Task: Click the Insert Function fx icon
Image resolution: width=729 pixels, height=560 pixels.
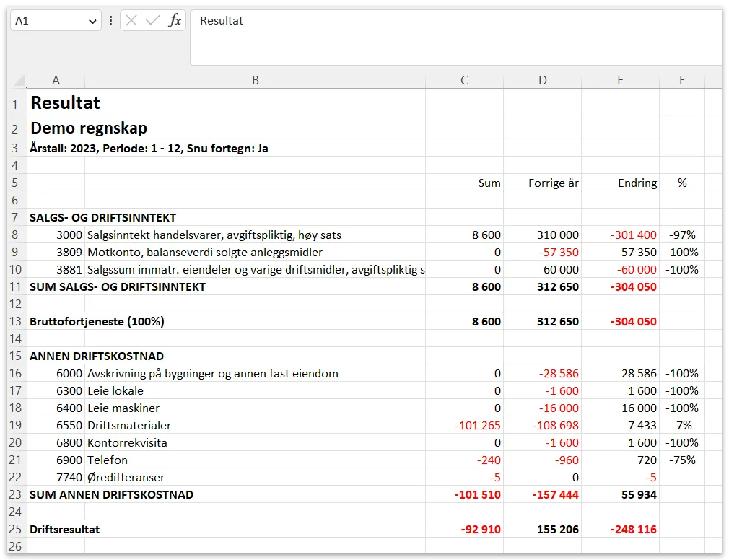Action: coord(175,21)
